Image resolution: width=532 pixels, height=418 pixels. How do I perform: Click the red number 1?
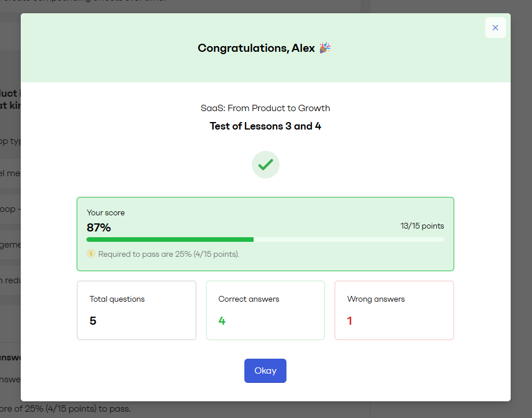pyautogui.click(x=349, y=321)
